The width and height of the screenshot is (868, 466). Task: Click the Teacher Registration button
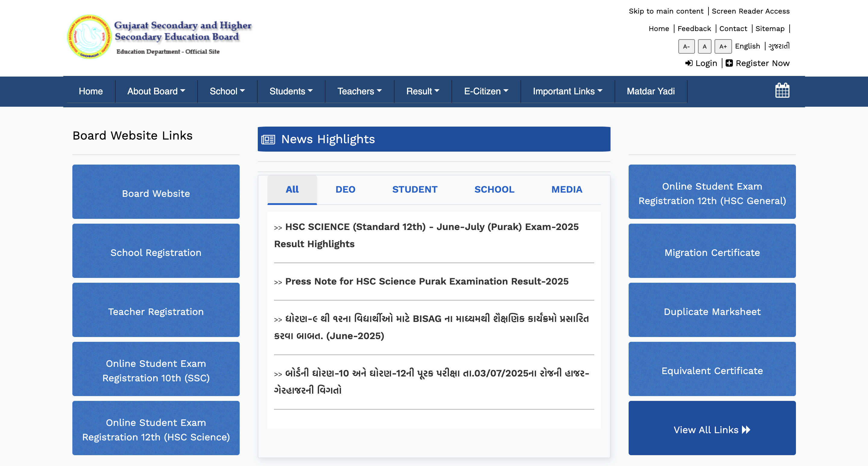coord(155,311)
